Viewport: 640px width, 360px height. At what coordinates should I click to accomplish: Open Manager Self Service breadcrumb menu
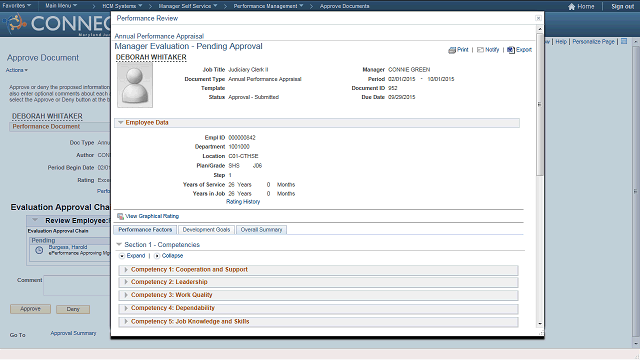[188, 6]
